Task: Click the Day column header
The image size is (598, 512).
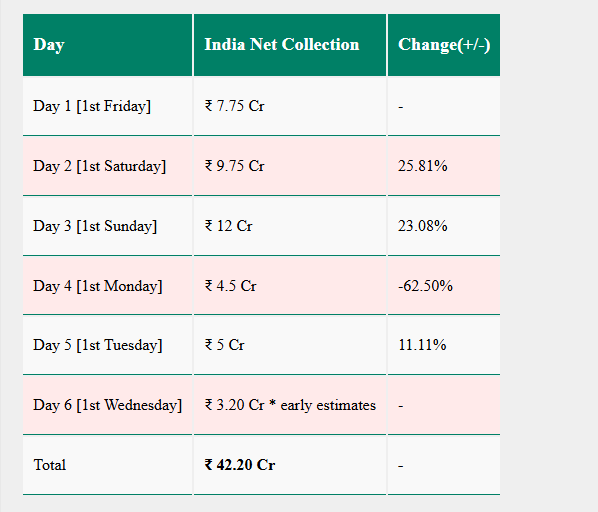Action: (107, 45)
